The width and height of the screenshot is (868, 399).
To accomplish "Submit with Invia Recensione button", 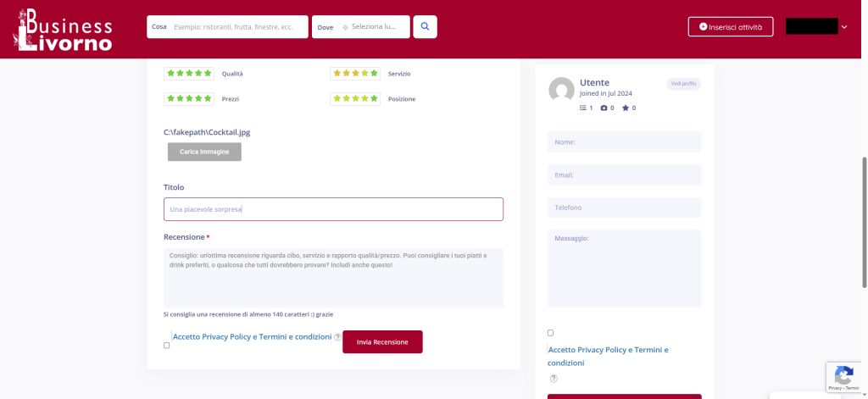I will coord(382,342).
